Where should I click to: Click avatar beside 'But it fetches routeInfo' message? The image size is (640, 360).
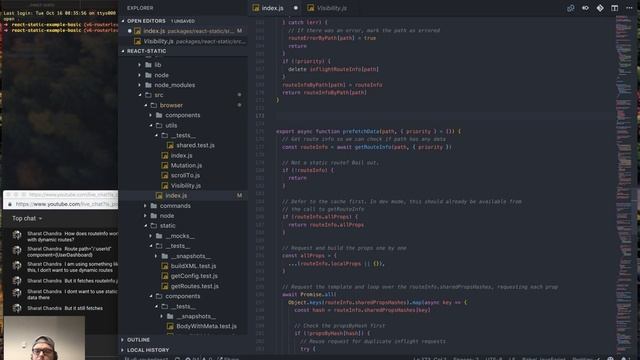coord(17,280)
